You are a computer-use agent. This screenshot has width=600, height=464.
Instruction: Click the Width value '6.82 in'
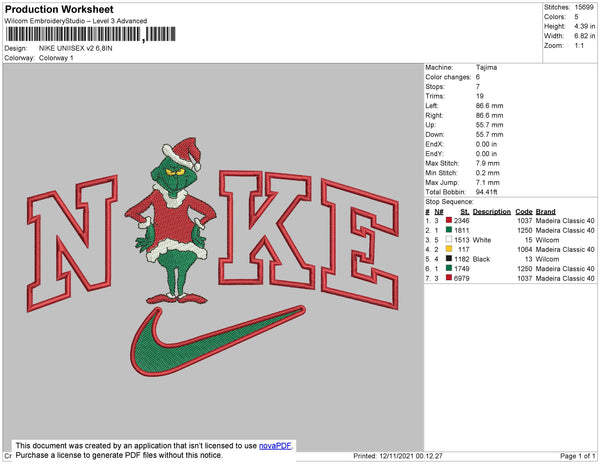click(585, 36)
